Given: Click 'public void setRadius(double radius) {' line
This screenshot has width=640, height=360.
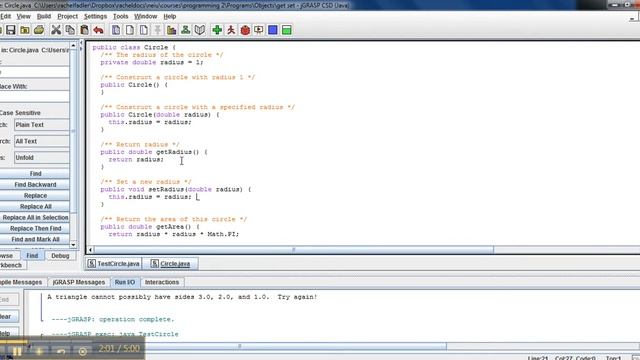Looking at the screenshot, I should 176,189.
